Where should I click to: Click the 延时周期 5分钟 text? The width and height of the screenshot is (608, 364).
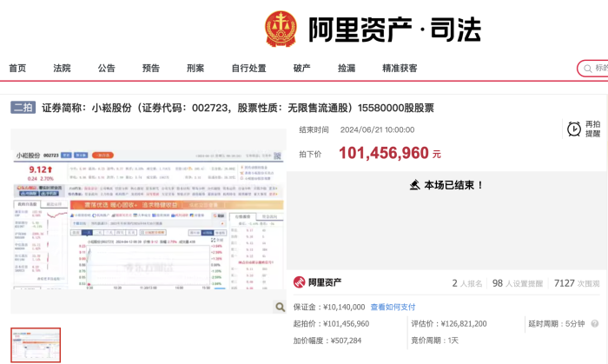pos(557,324)
